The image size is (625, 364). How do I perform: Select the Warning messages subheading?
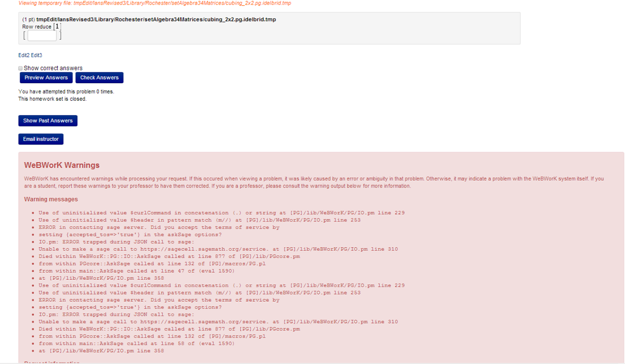[51, 199]
